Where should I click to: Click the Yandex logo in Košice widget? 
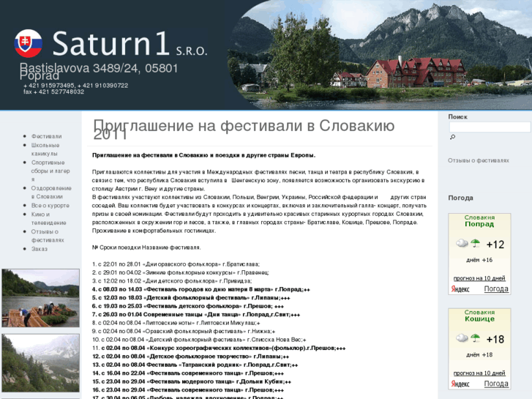point(460,384)
